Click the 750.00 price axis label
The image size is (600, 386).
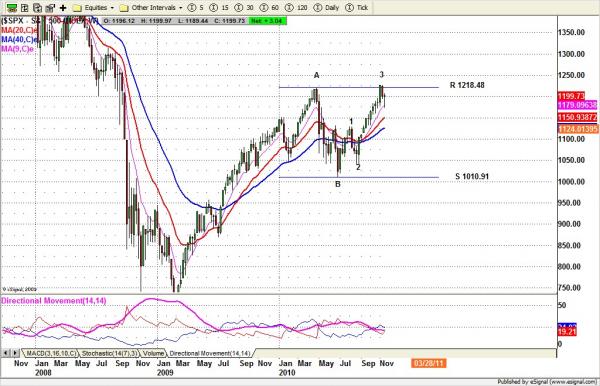[569, 288]
